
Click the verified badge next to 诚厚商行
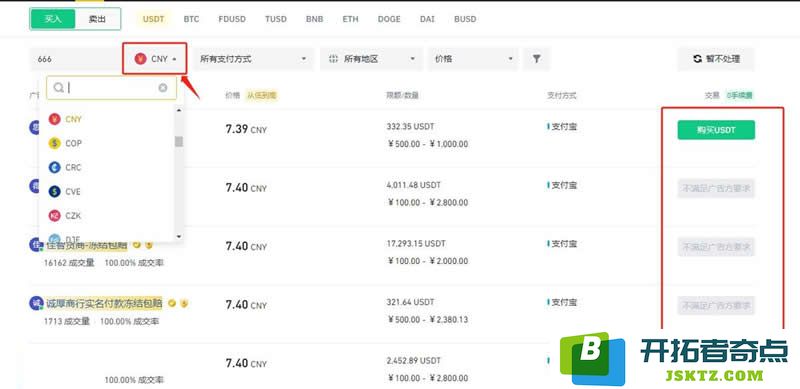click(172, 303)
